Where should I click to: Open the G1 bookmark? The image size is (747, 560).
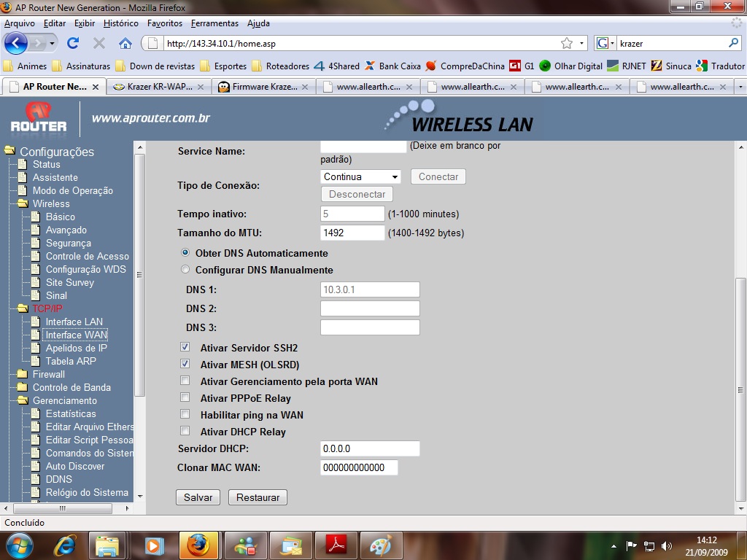(x=522, y=66)
